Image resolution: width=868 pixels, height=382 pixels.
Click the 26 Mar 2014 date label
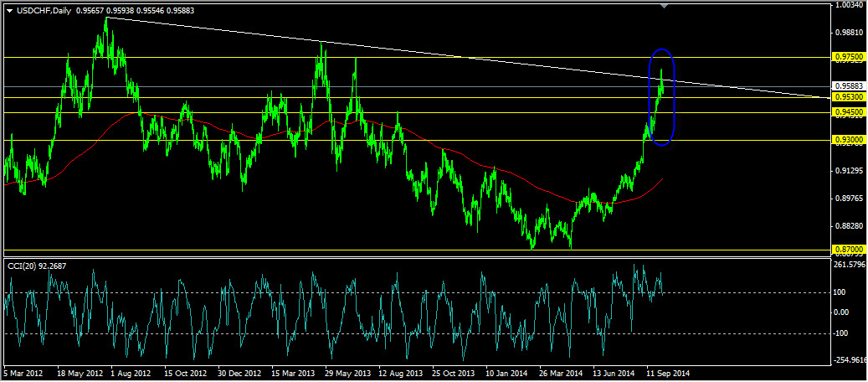562,373
